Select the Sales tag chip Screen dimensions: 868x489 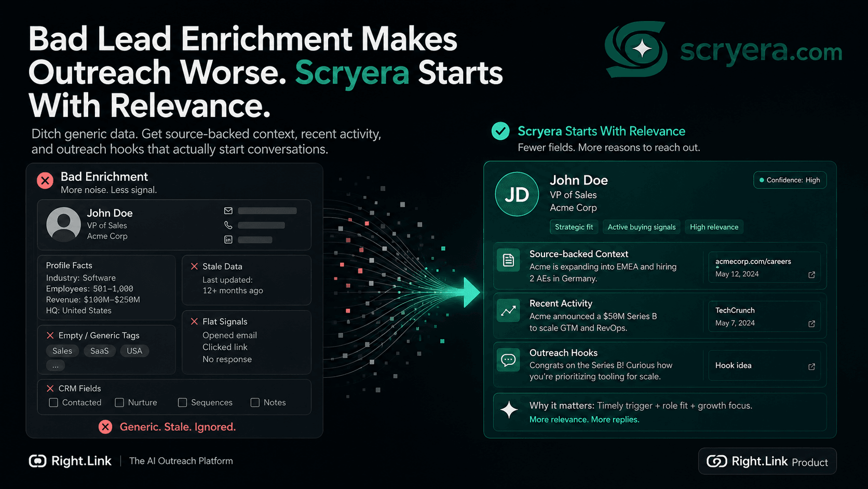(62, 351)
